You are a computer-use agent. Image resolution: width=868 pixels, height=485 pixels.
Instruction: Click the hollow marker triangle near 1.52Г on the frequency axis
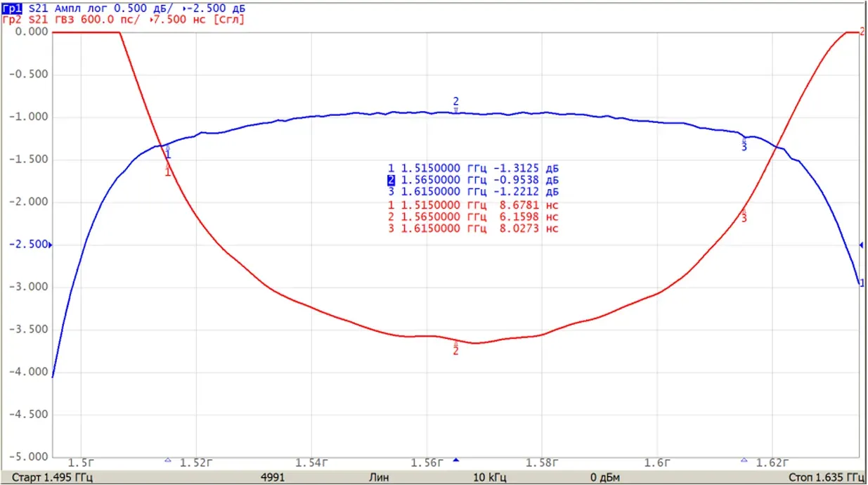pyautogui.click(x=167, y=460)
